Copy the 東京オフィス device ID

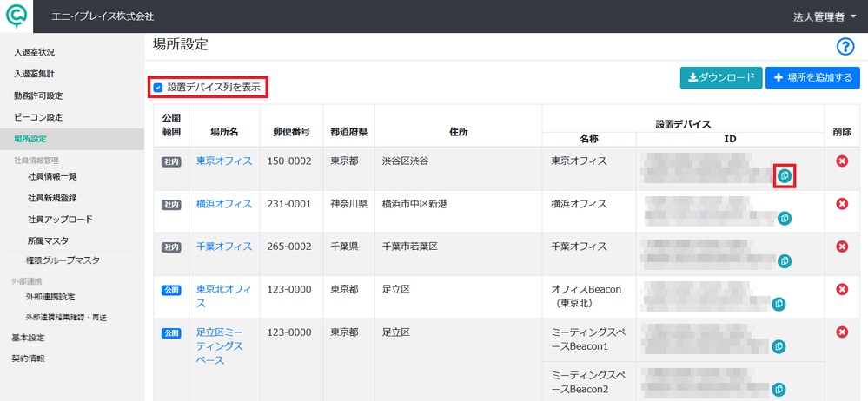(x=785, y=176)
